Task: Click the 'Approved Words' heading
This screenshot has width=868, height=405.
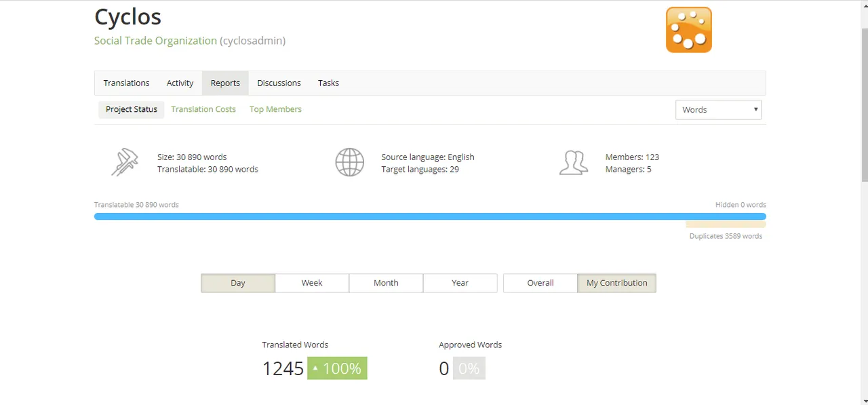Action: [x=470, y=345]
